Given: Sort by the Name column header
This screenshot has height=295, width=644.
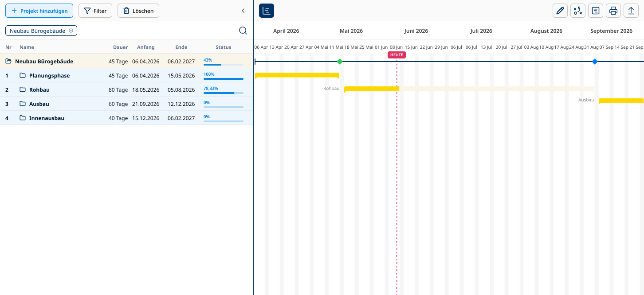Looking at the screenshot, I should click(x=27, y=47).
